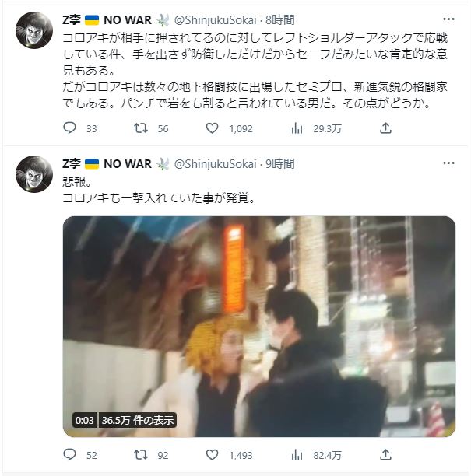Share the second tweet via upload icon
Viewport: 471px width, 476px height.
click(385, 455)
